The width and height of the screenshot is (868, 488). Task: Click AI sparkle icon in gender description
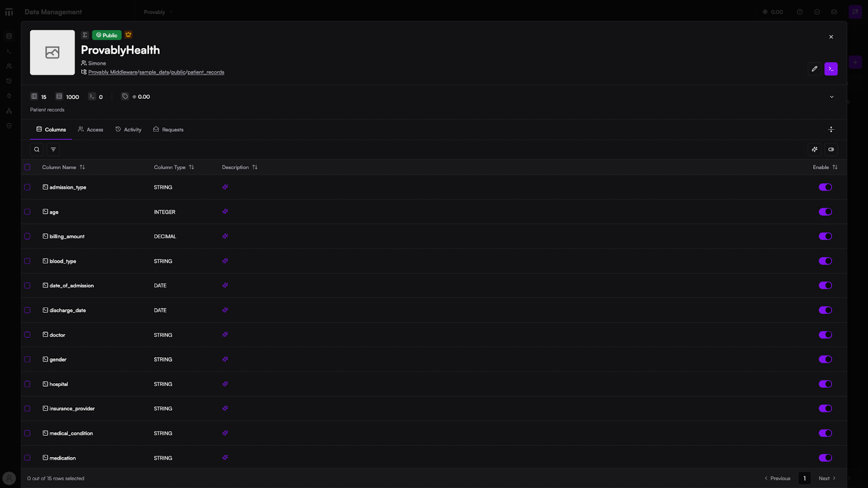pos(225,359)
